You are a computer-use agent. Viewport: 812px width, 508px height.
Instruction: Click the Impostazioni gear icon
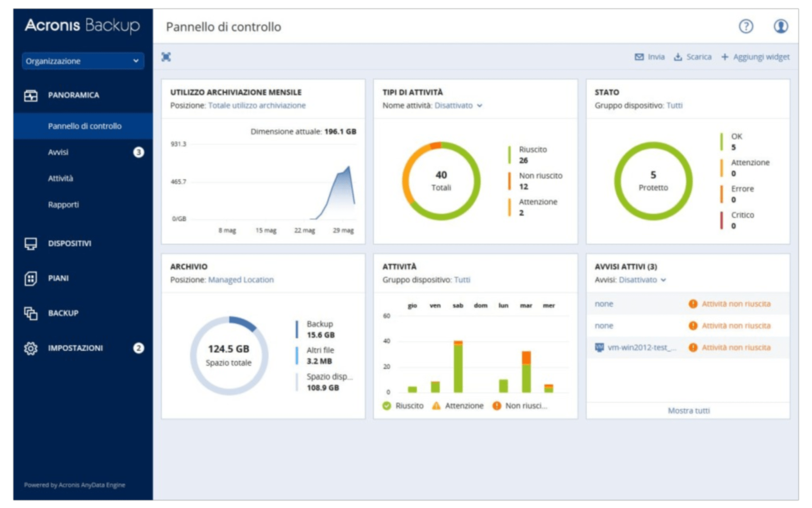point(31,348)
